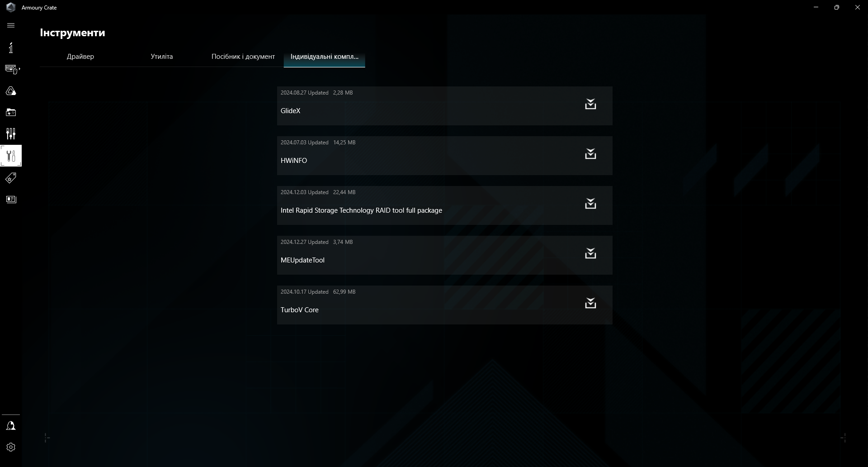Click the 3,74 MB size label
Image resolution: width=868 pixels, height=467 pixels.
point(343,242)
